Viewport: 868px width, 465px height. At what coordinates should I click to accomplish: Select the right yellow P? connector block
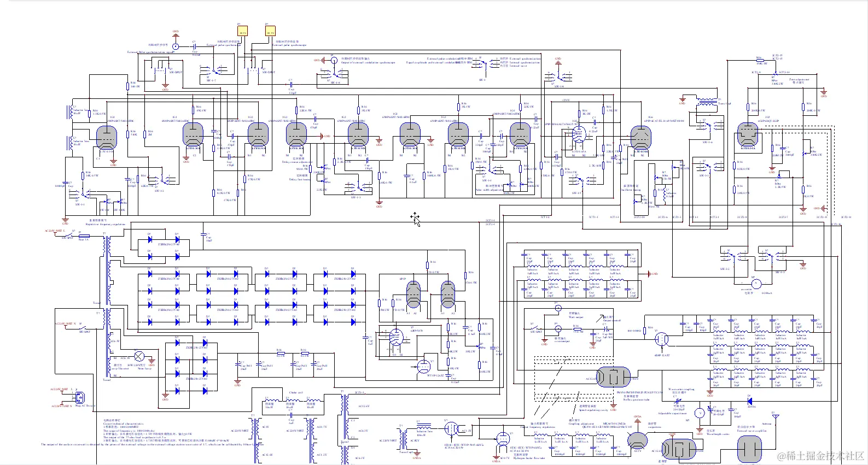coord(270,31)
